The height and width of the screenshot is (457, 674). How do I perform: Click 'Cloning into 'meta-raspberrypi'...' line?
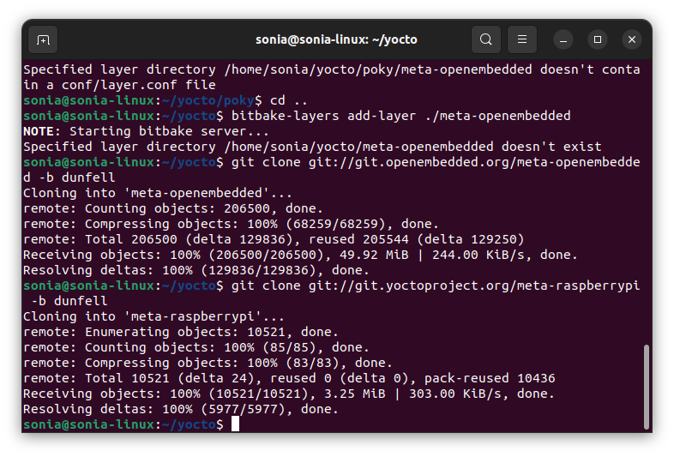[x=153, y=317]
